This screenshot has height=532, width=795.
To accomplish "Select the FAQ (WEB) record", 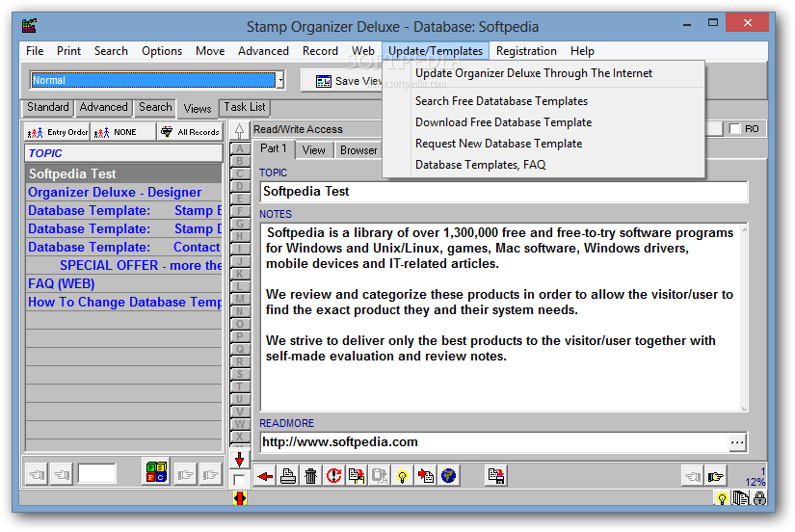I will coord(123,283).
